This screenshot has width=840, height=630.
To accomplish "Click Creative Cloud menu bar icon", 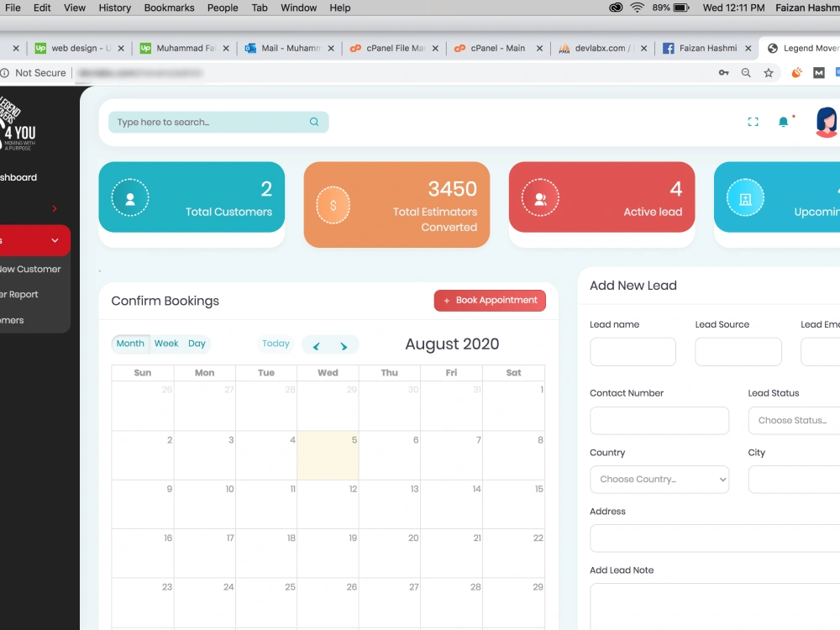I will pos(616,8).
